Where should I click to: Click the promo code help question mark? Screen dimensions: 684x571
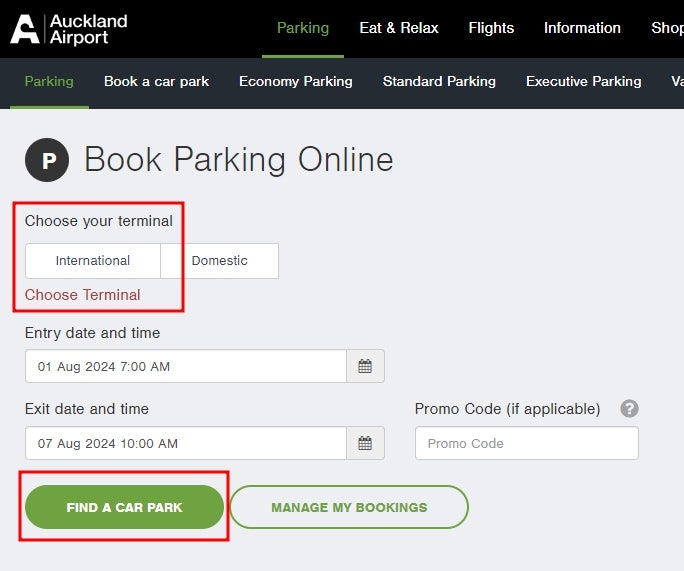click(629, 409)
